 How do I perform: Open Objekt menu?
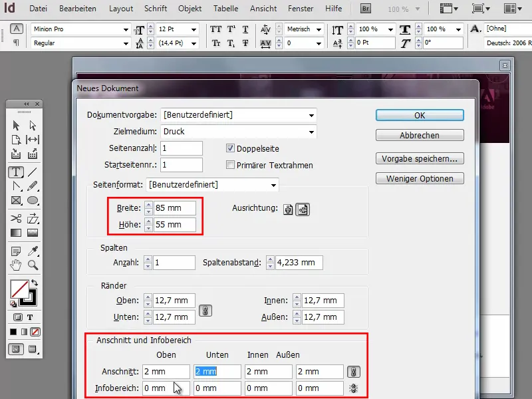(190, 9)
